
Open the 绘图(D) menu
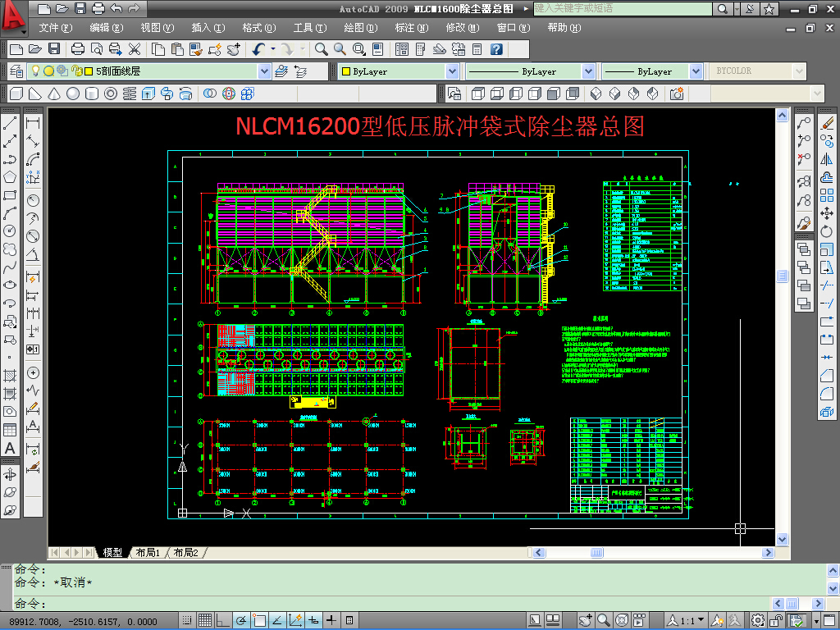(359, 27)
